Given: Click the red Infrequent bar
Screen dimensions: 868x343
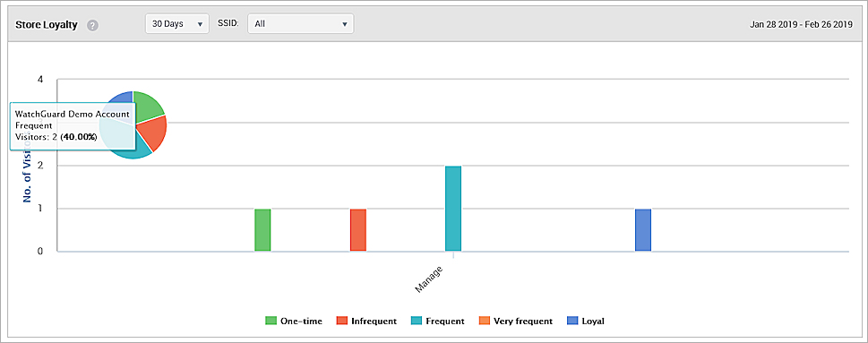Looking at the screenshot, I should click(358, 230).
